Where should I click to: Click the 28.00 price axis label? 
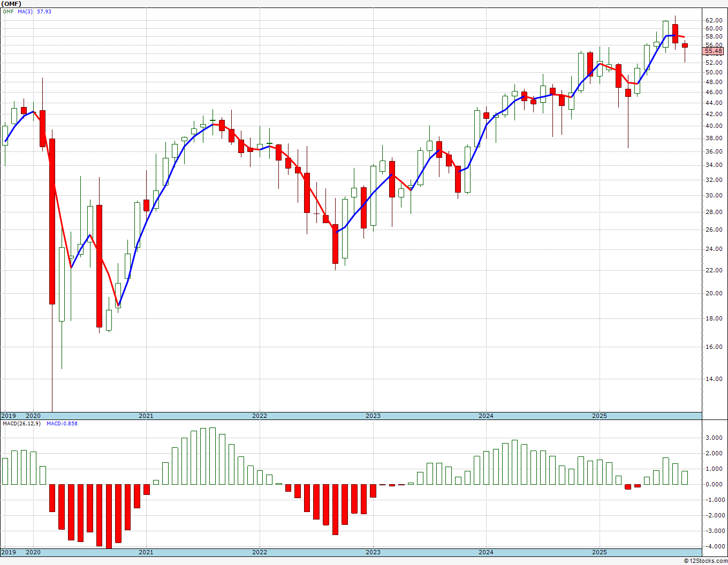coord(714,212)
